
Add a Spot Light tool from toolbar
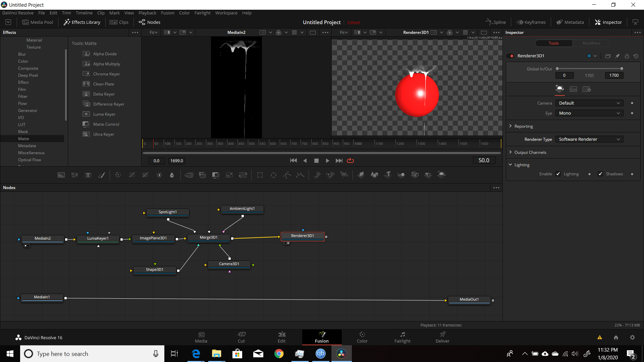click(x=428, y=175)
